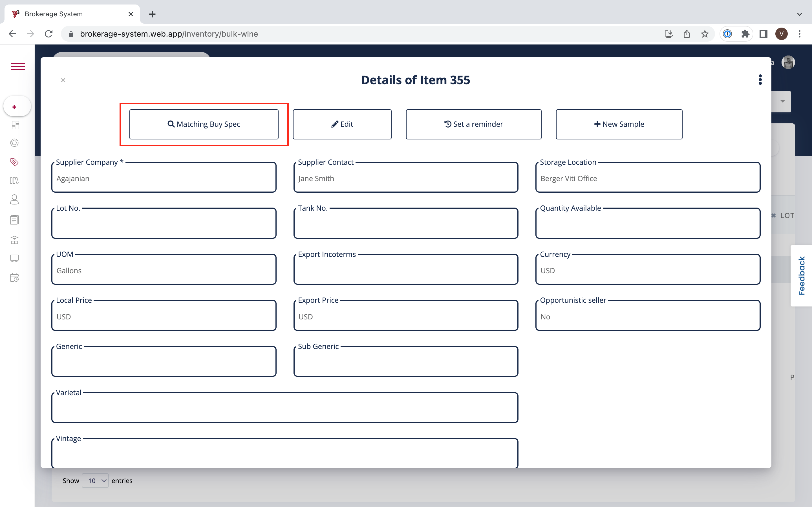Open the Feedback side tab

pyautogui.click(x=802, y=276)
